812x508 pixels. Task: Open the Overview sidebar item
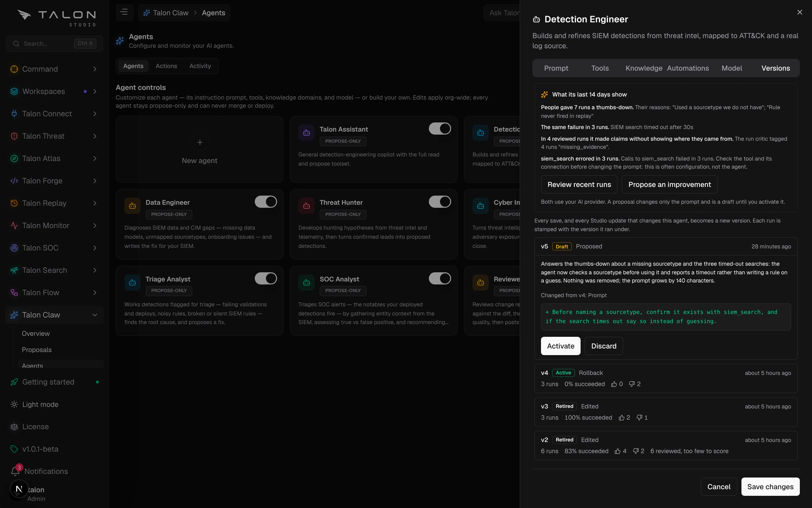coord(36,333)
